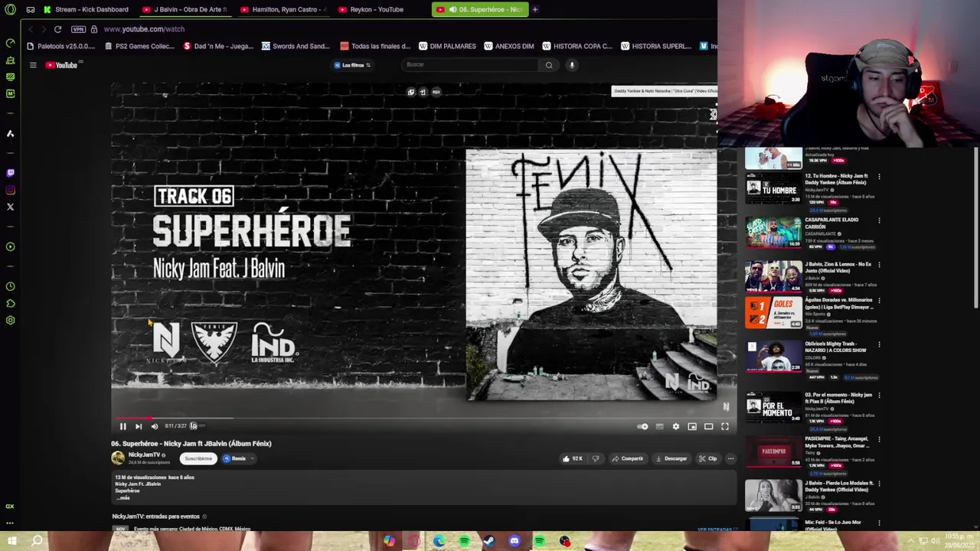Switch to Stream - Kick Dashboard tab
The image size is (980, 551).
pyautogui.click(x=86, y=9)
